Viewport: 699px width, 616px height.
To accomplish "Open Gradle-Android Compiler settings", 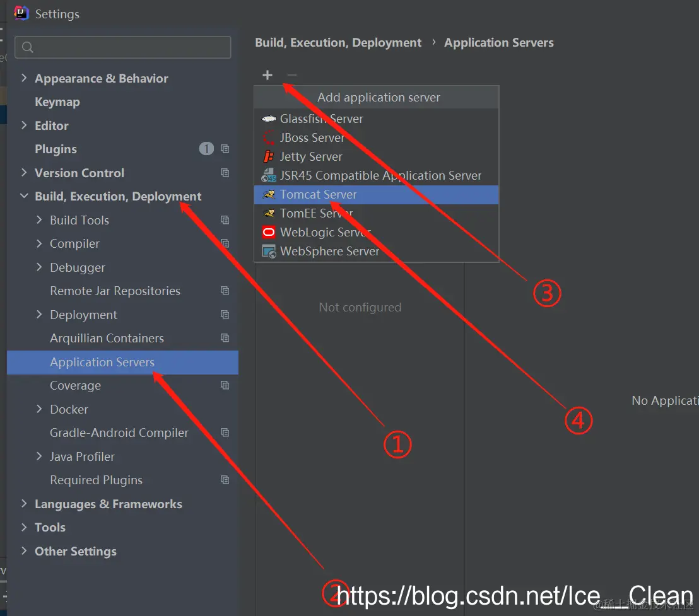I will [x=119, y=433].
